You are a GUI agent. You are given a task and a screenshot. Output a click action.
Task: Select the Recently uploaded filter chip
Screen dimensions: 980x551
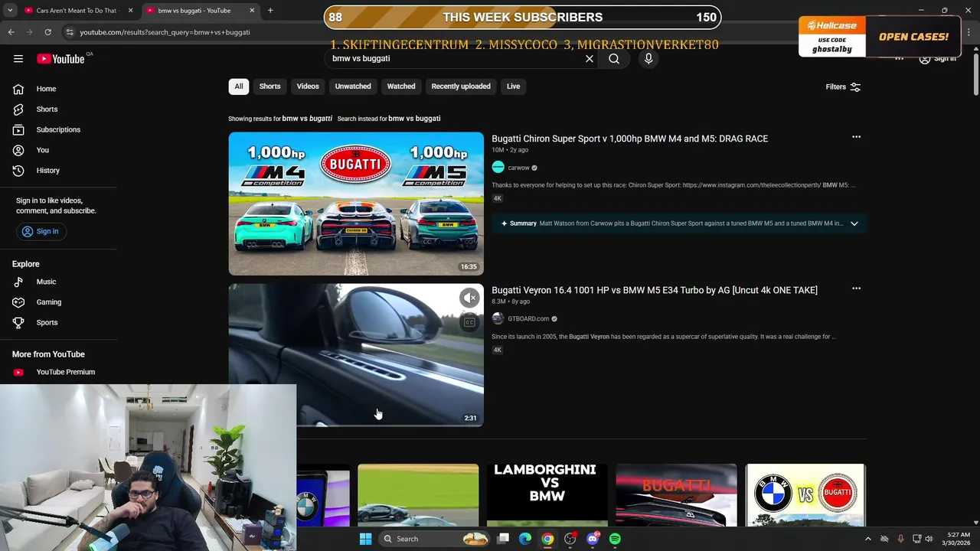[x=461, y=86]
